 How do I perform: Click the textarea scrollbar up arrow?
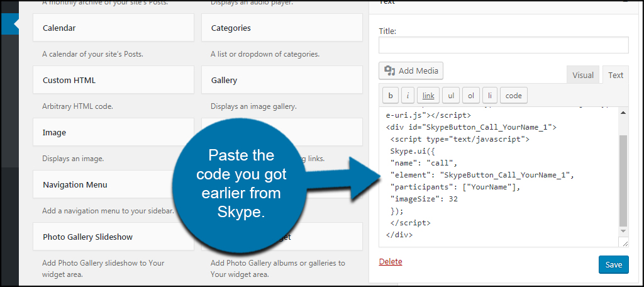[x=623, y=113]
